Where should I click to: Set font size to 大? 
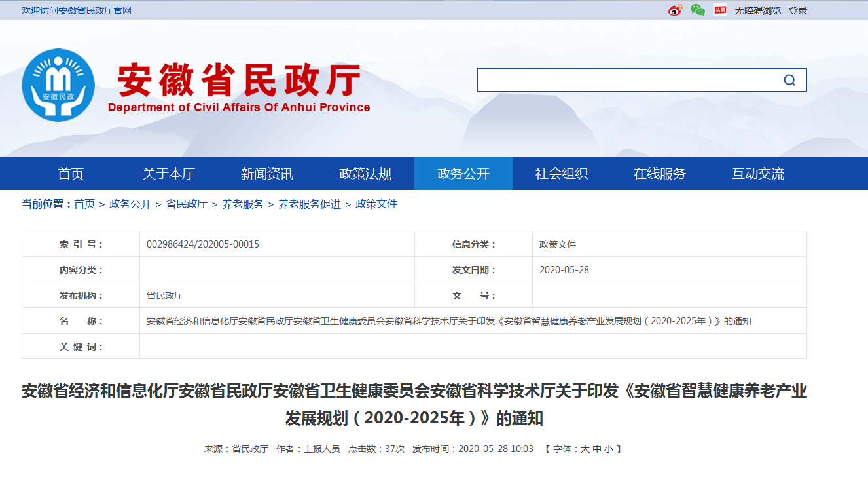coord(585,449)
